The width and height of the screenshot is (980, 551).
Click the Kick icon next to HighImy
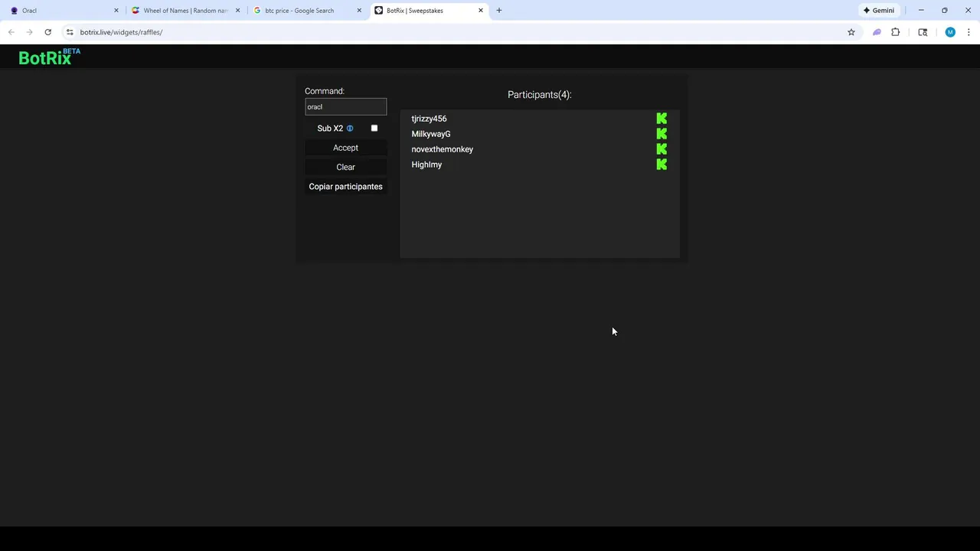point(661,165)
